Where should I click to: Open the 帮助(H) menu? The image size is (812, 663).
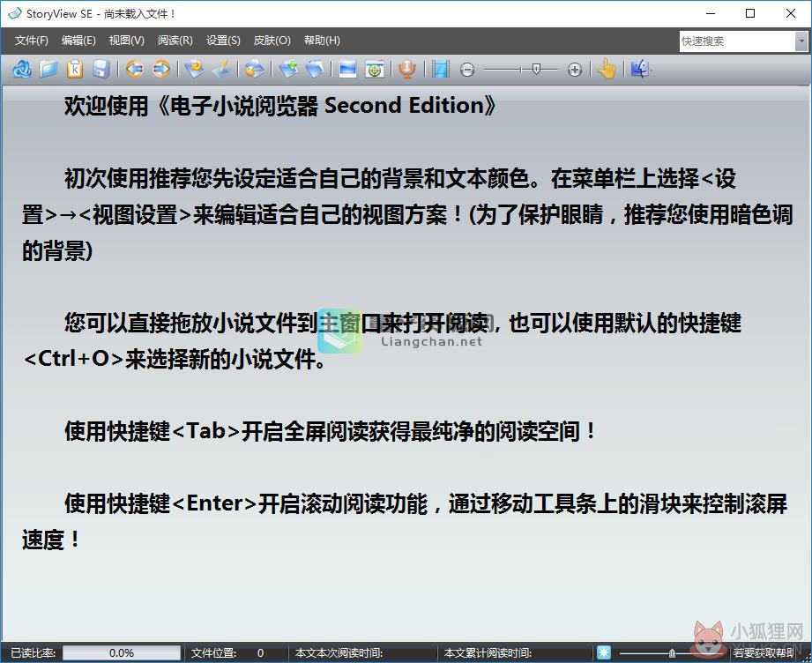(x=322, y=41)
